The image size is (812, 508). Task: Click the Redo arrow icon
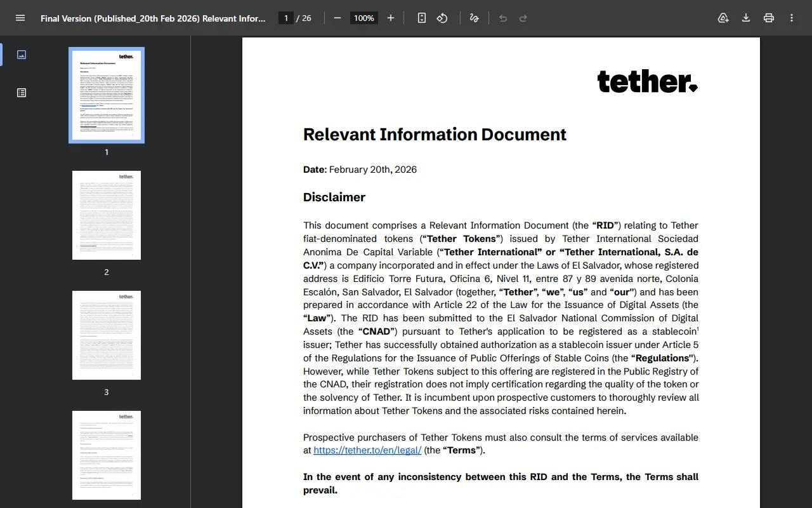click(523, 18)
